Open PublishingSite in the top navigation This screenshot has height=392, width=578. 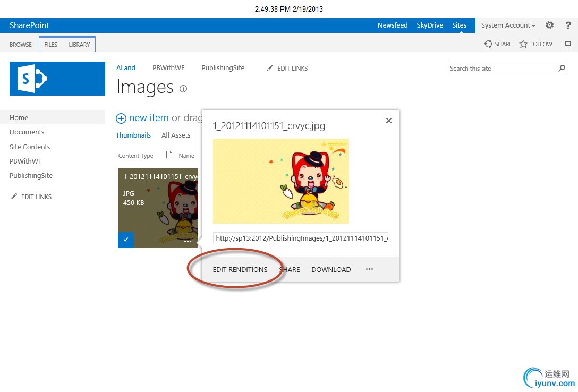point(223,68)
